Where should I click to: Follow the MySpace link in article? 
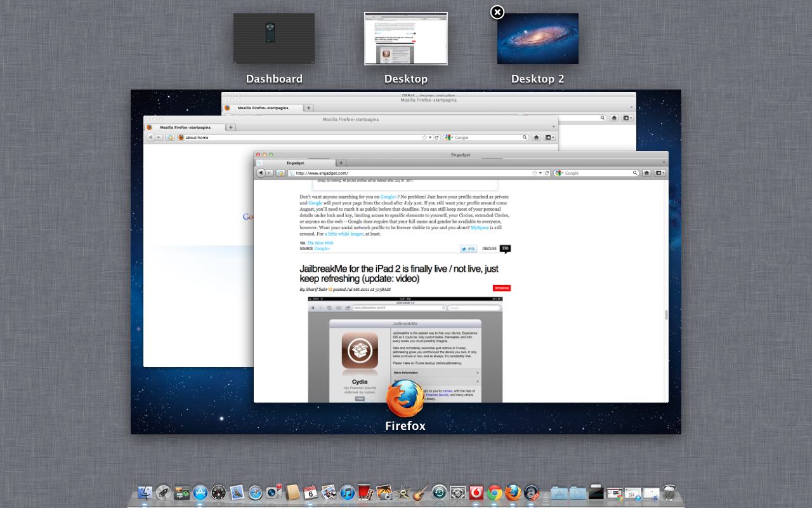tap(480, 227)
